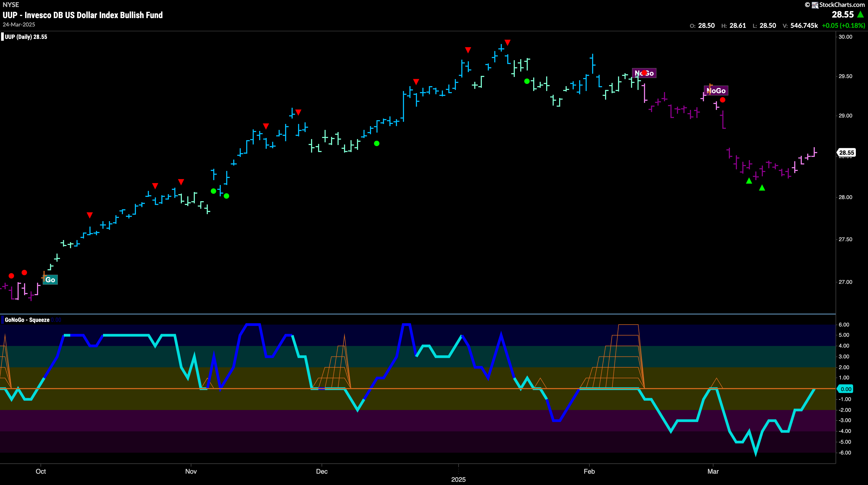868x485 pixels.
Task: Click the Oct label on time axis
Action: coord(41,471)
